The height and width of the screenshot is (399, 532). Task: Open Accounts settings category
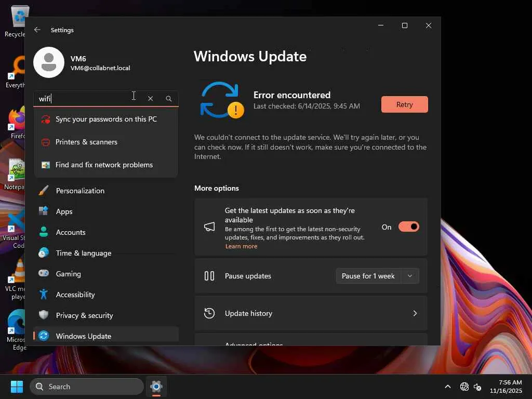coord(106,232)
